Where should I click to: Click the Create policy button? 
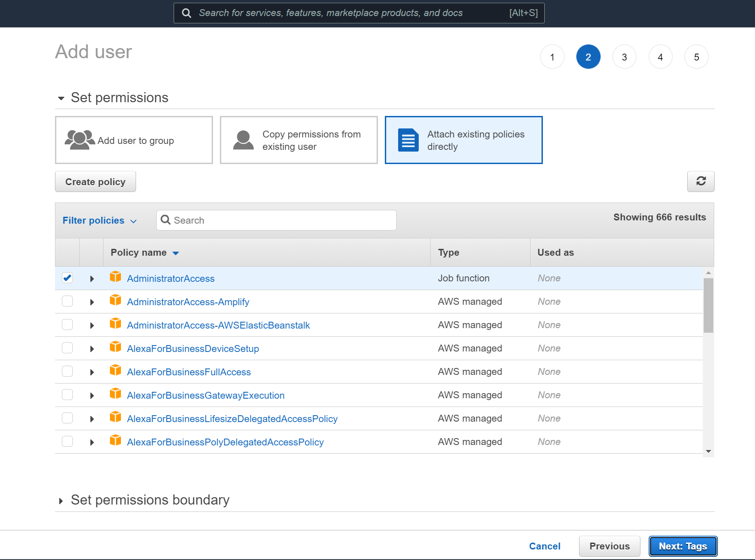click(95, 181)
